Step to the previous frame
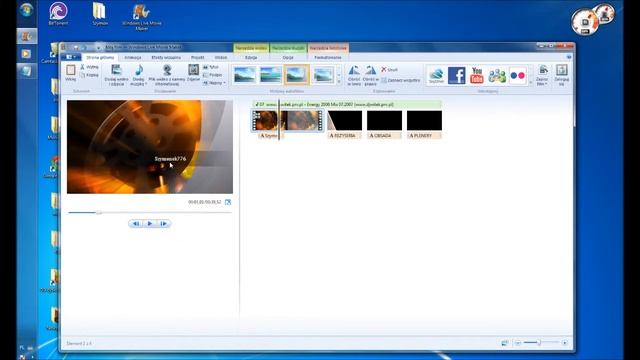 pos(136,223)
